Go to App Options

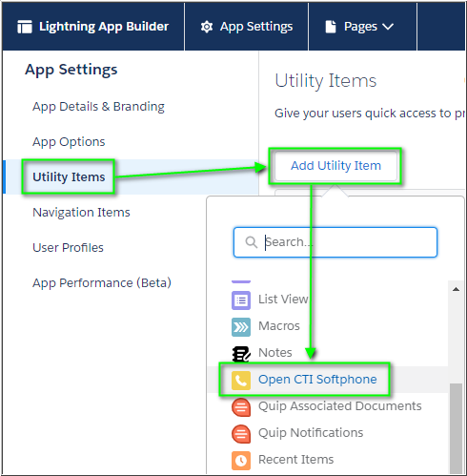pos(69,142)
